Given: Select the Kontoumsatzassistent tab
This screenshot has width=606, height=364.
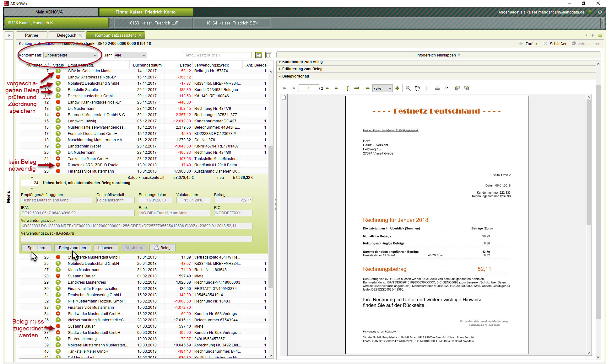Looking at the screenshot, I should coord(115,35).
